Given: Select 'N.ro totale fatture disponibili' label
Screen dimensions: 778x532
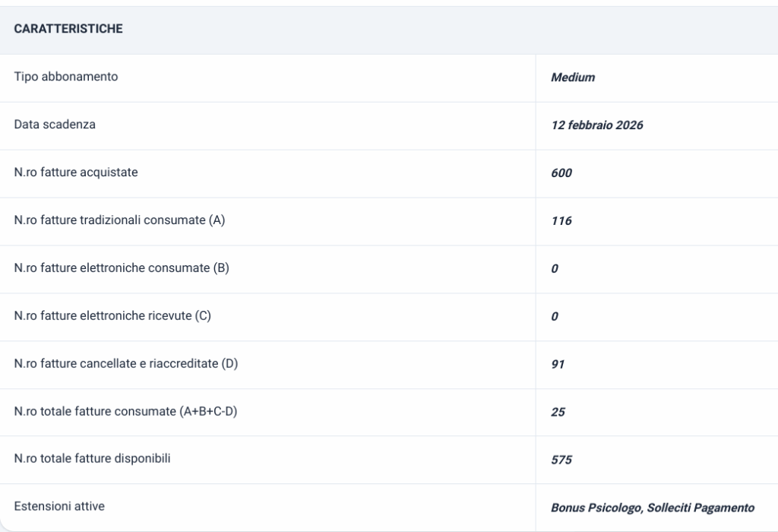Looking at the screenshot, I should coord(92,458).
